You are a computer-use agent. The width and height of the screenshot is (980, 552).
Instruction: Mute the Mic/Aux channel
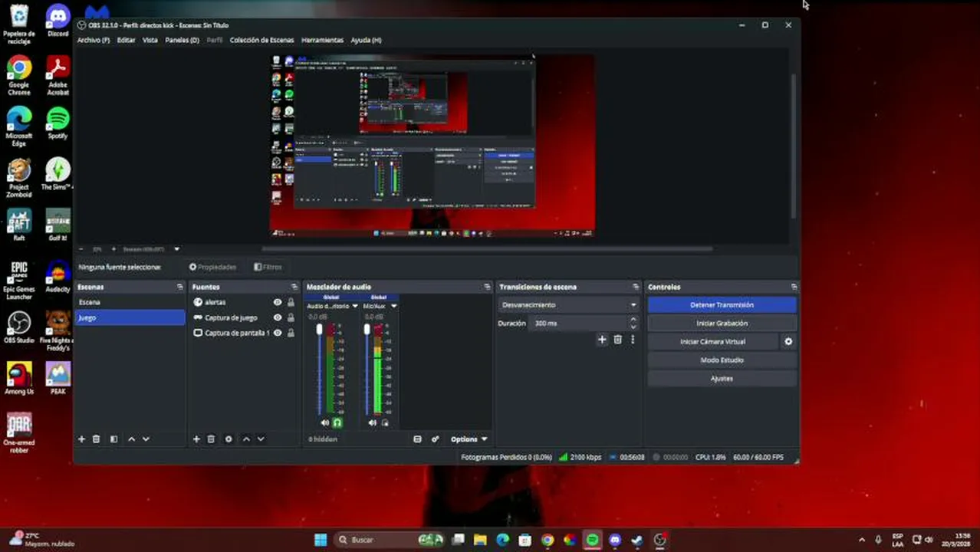click(x=372, y=422)
